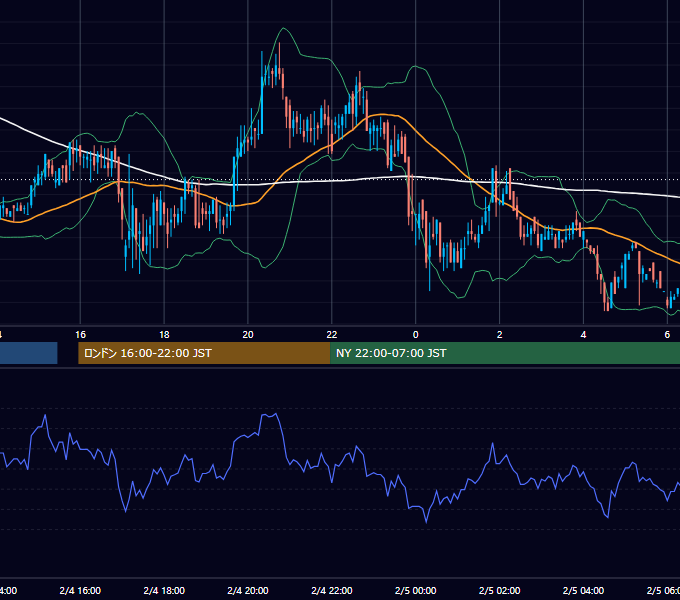Click the "2/5 04:00" date label on the oscillator axis
The width and height of the screenshot is (680, 600).
click(x=583, y=590)
